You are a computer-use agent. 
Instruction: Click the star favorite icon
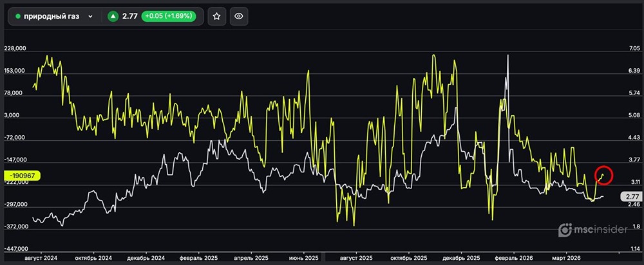pyautogui.click(x=217, y=17)
